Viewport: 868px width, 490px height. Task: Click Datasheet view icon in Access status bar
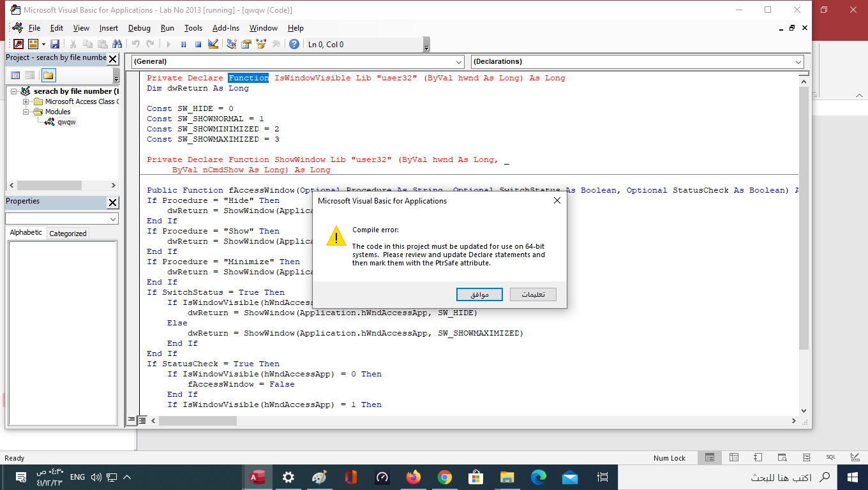click(x=733, y=457)
